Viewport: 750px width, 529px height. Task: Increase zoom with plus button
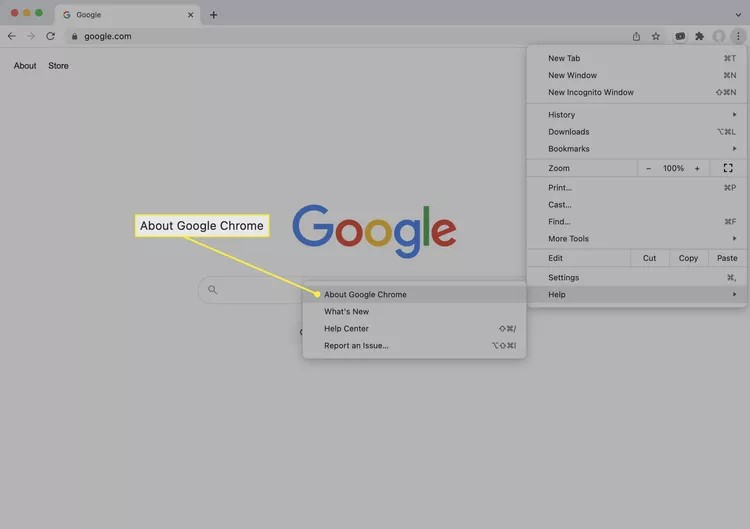click(x=697, y=168)
